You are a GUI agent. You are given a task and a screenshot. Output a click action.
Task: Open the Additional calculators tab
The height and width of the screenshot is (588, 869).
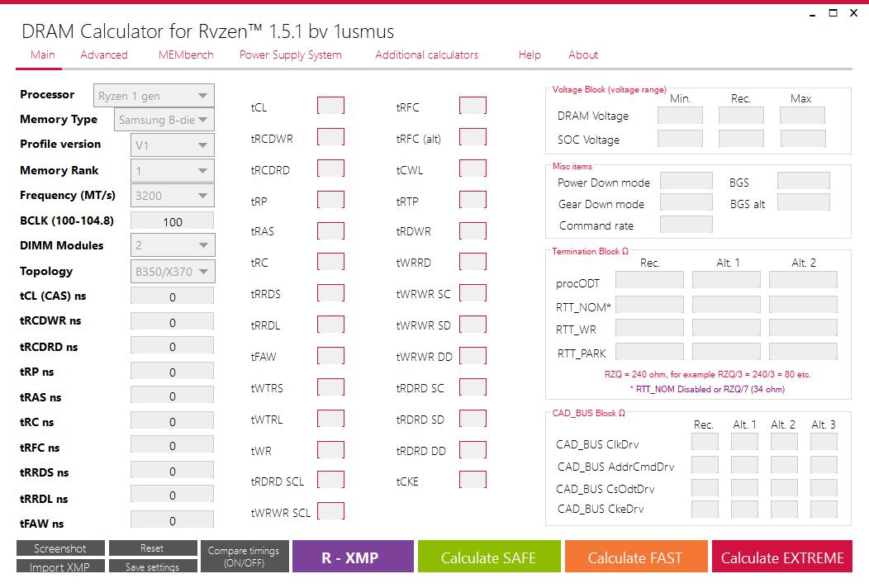tap(426, 55)
